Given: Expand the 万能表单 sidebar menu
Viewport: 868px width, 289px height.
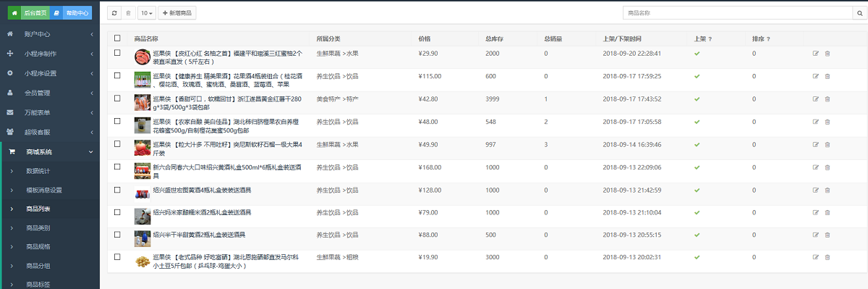Looking at the screenshot, I should 50,112.
